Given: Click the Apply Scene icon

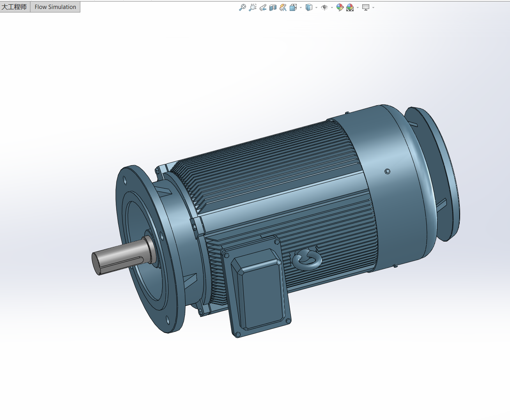Looking at the screenshot, I should click(x=350, y=7).
